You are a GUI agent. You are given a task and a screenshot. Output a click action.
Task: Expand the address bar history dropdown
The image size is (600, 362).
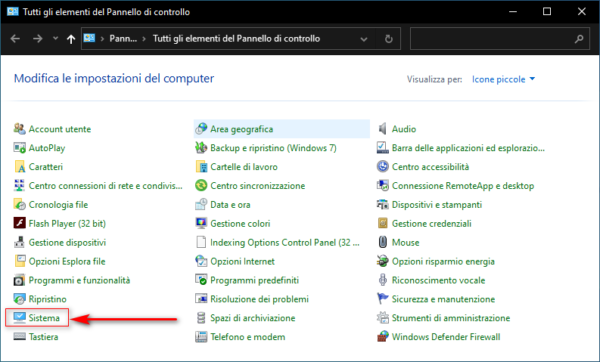click(364, 39)
